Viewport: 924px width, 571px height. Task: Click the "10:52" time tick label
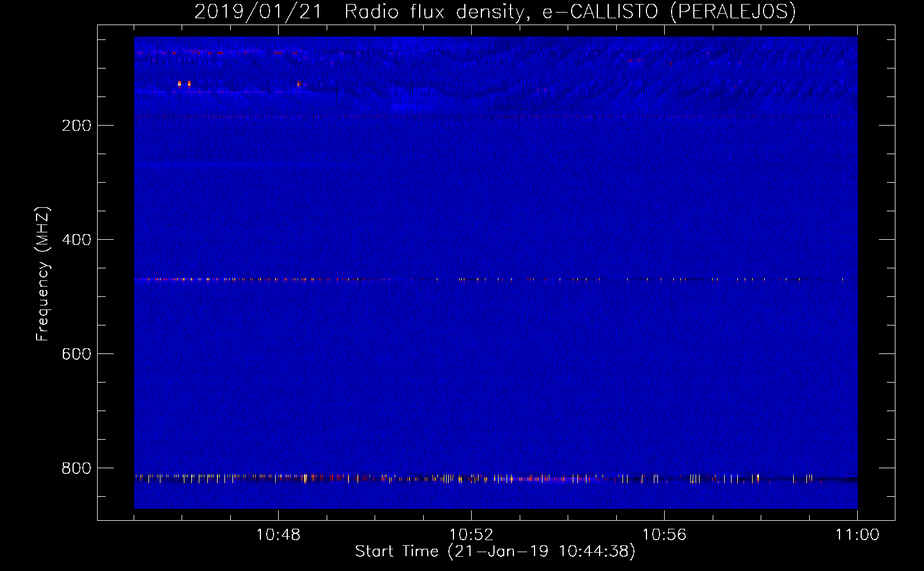click(471, 535)
